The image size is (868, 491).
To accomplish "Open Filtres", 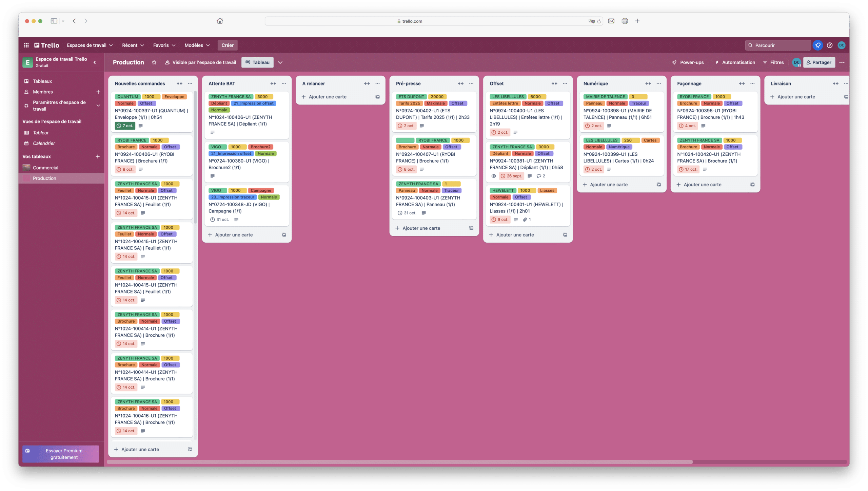I will click(x=773, y=62).
